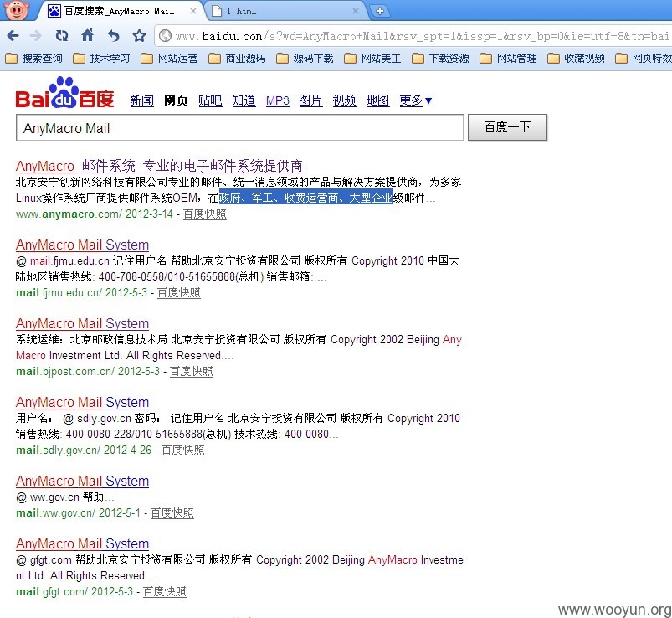672x618 pixels.
Task: Click the pig avatar browser menu icon
Action: point(17,10)
